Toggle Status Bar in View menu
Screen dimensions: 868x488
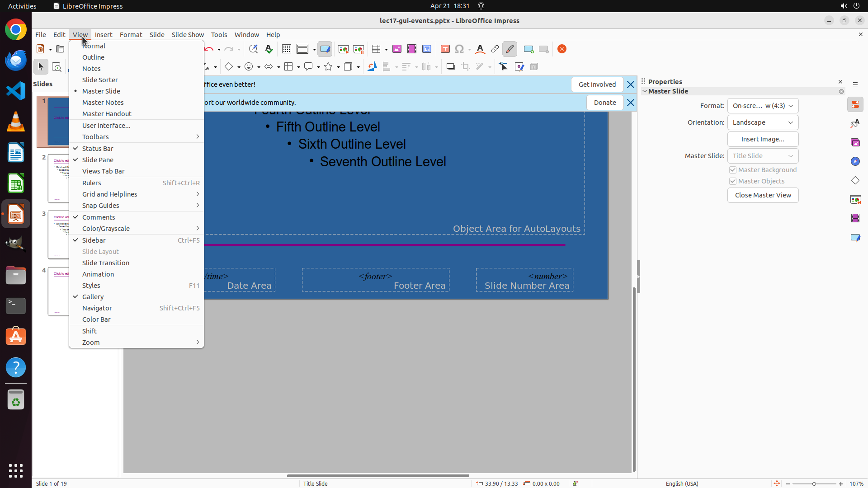click(x=98, y=149)
